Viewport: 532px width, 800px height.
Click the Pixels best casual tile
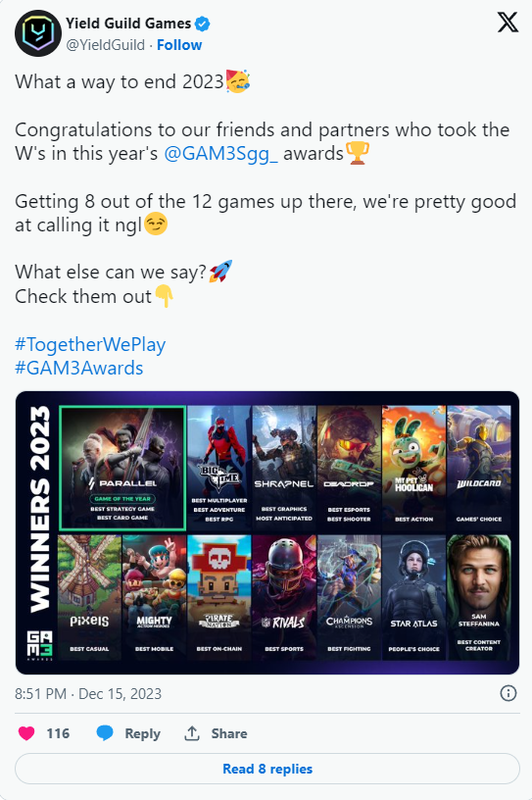[x=89, y=597]
